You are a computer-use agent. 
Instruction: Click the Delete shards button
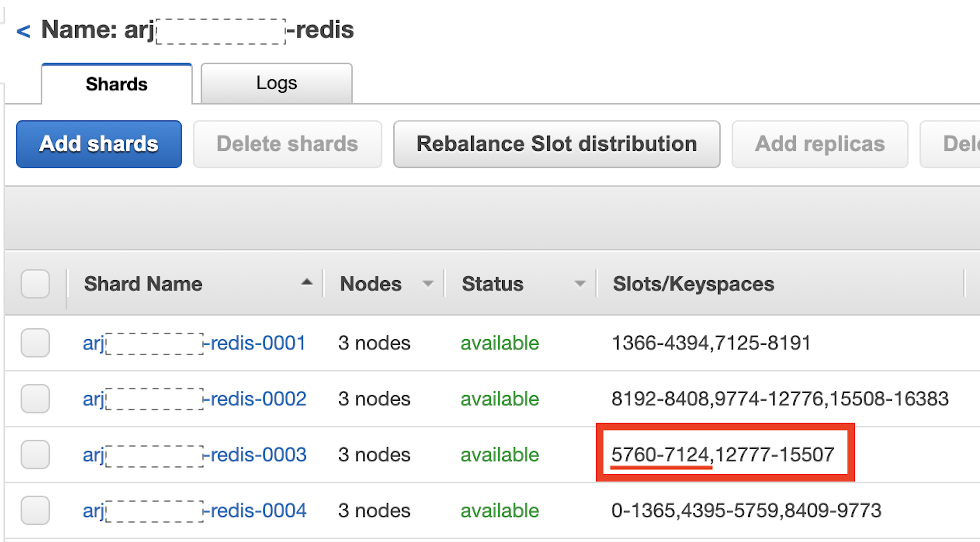pos(287,144)
